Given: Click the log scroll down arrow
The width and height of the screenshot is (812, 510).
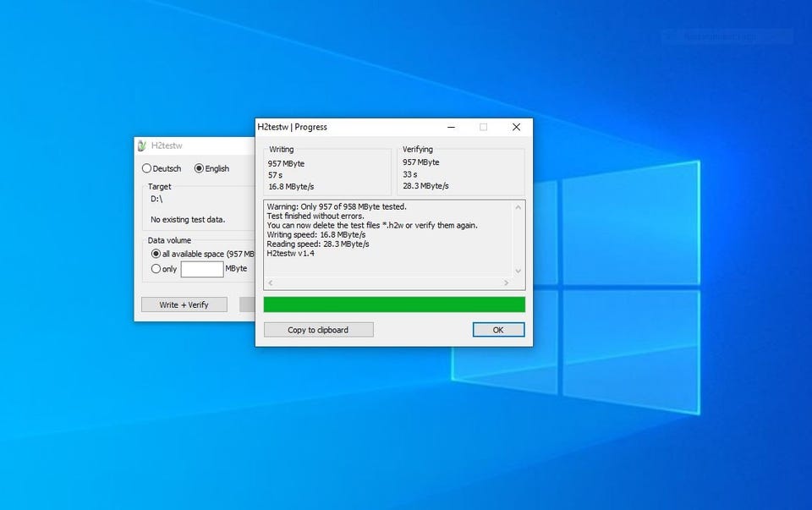Looking at the screenshot, I should (x=518, y=271).
